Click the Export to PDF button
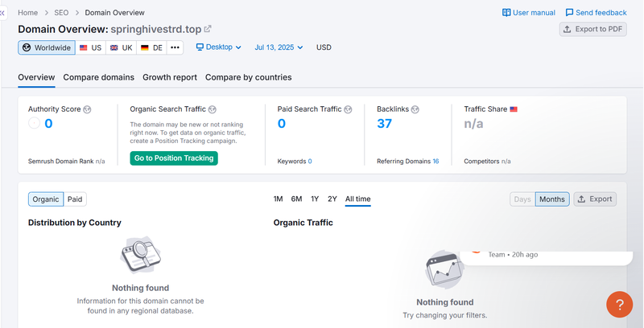Screen dimensions: 644x328 [593, 29]
